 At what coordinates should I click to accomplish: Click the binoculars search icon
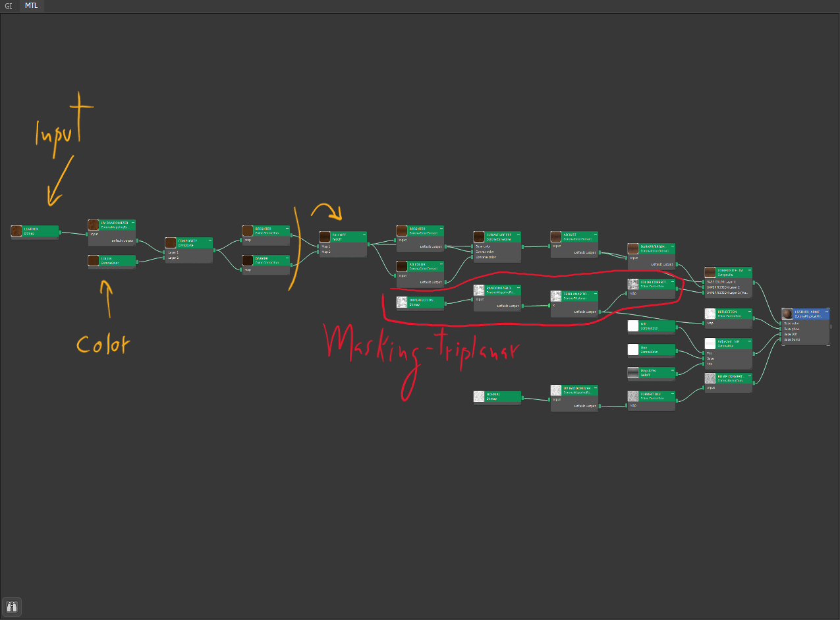(x=12, y=606)
